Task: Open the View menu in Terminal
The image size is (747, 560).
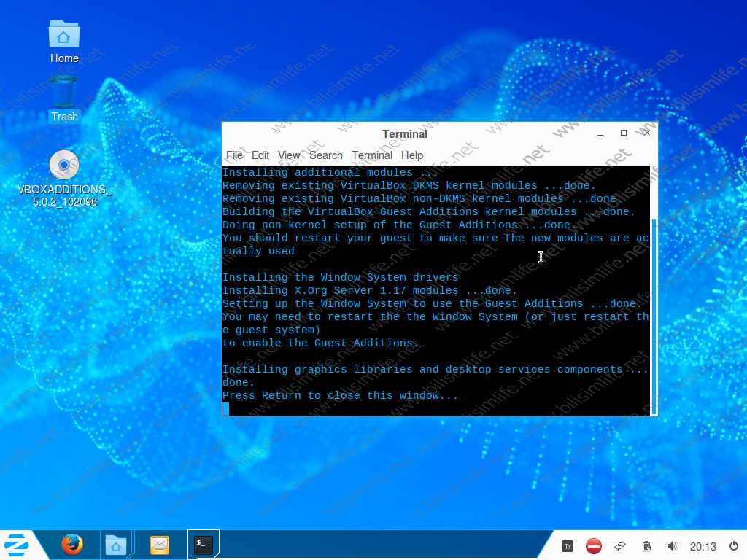Action: pyautogui.click(x=289, y=155)
